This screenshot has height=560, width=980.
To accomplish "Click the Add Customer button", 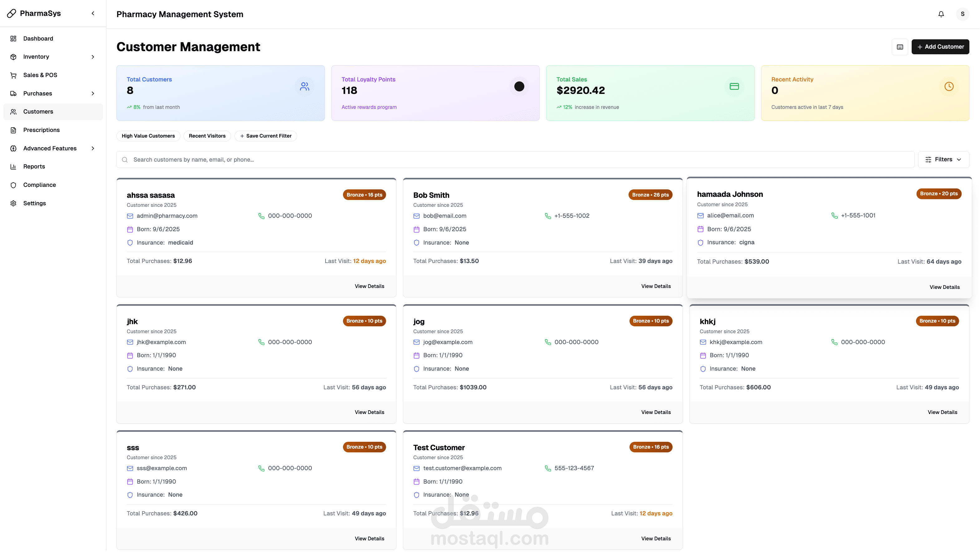I will 940,47.
